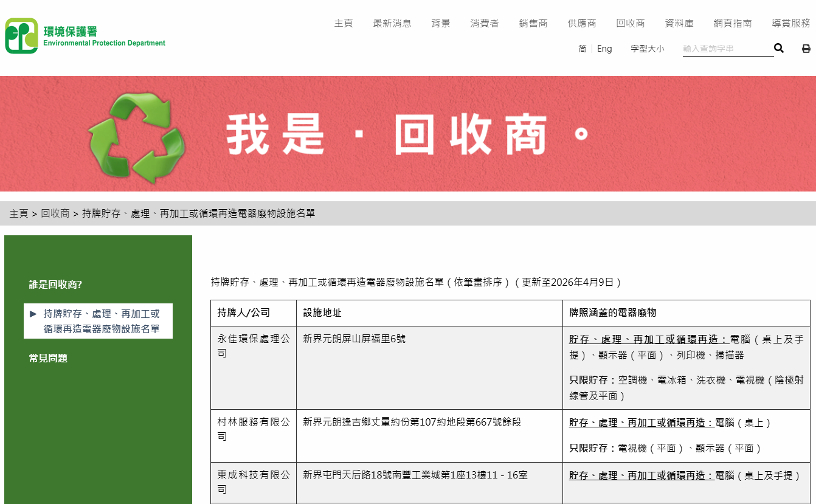Screen dimensions: 816x504
Task: Open the 供應商 navigation item
Action: [x=582, y=23]
